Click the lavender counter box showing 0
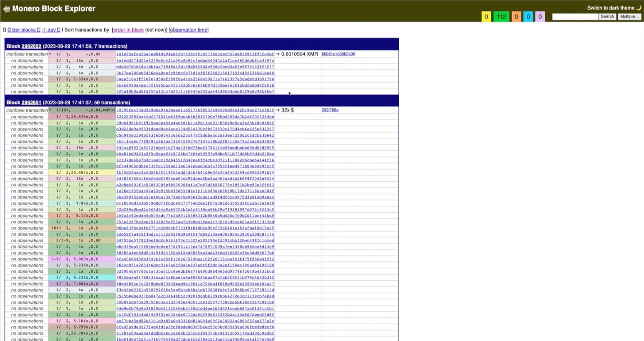Screen dimensions: 644x341 [x=540, y=17]
